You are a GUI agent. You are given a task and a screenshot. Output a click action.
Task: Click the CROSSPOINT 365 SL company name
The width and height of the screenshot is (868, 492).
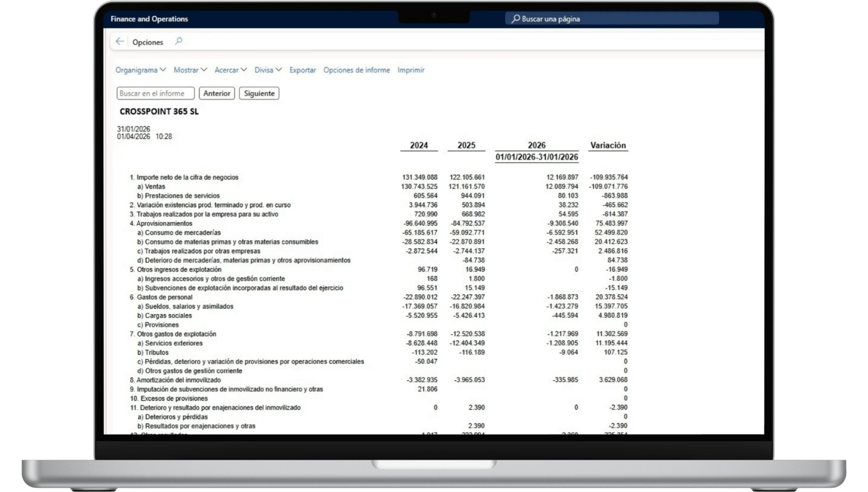tap(159, 112)
